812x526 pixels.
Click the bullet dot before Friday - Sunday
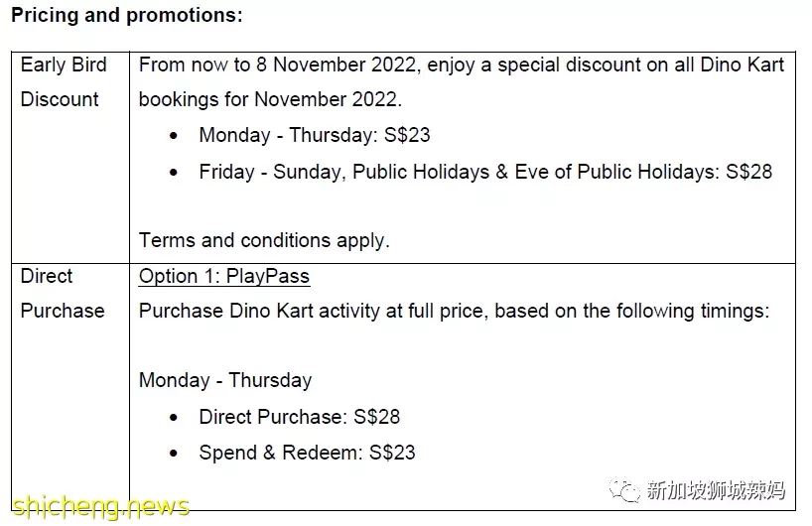pyautogui.click(x=174, y=173)
